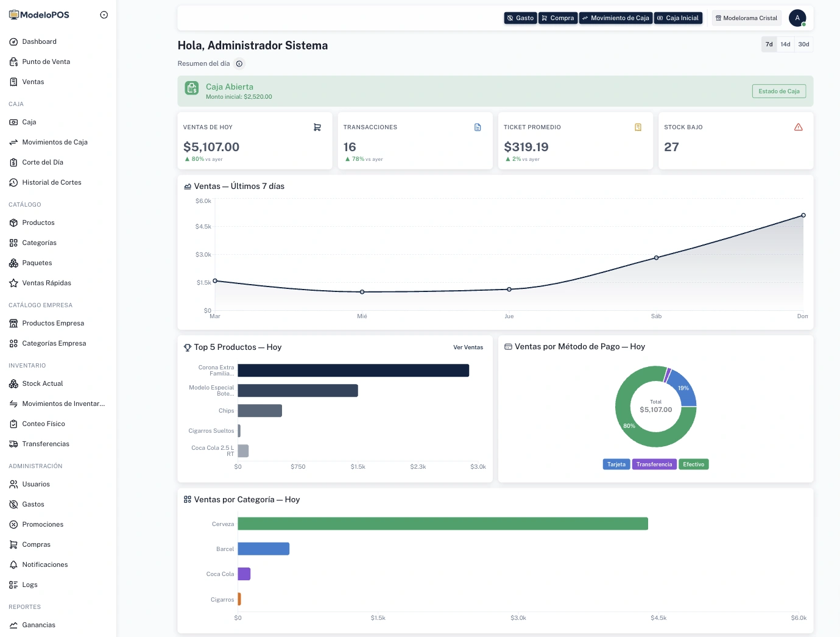The image size is (840, 637).
Task: Open Punto de Venta from the sidebar
Action: 46,62
